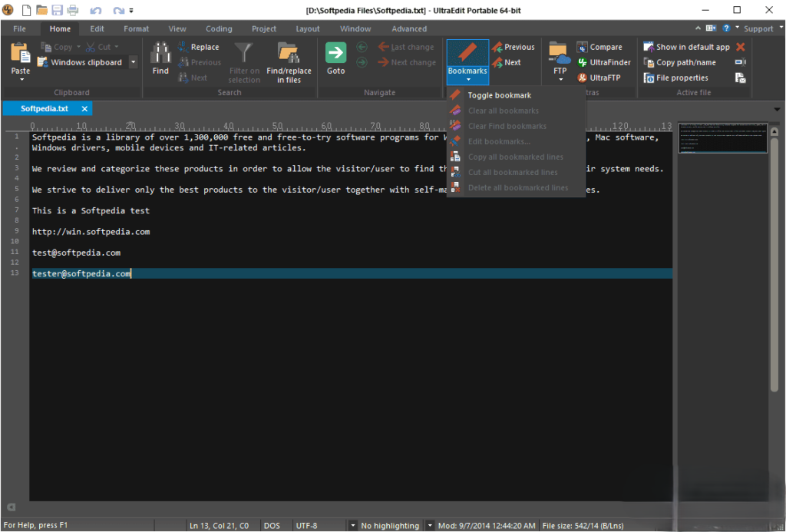Click Next change navigation button
The width and height of the screenshot is (786, 532).
(x=408, y=63)
